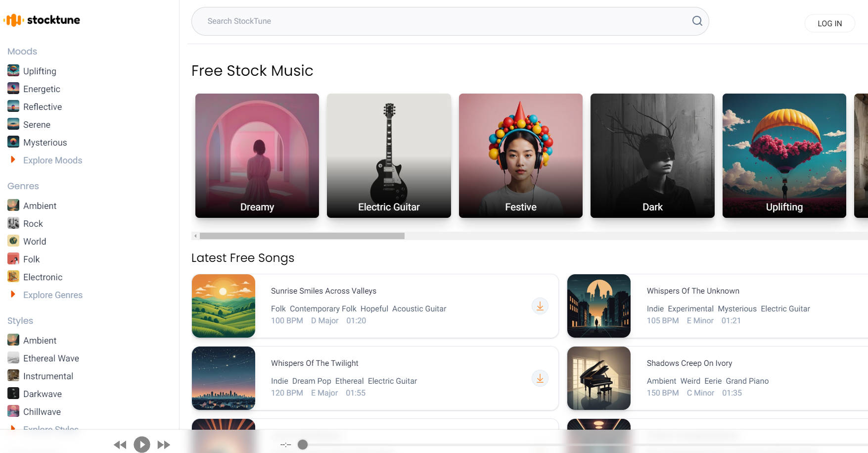Click the Rock genre icon
Screen dimensions: 868x453
click(x=13, y=223)
